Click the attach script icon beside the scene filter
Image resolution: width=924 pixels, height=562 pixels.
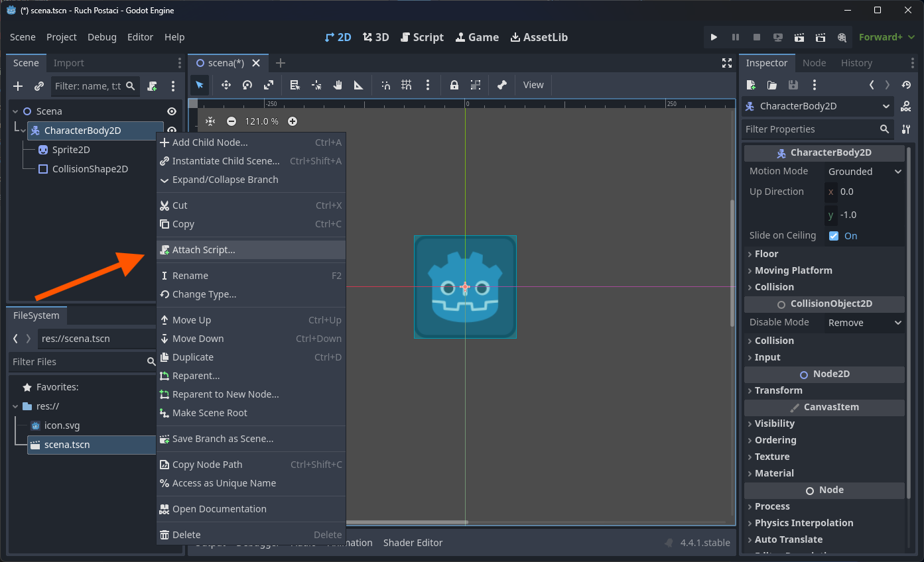152,85
